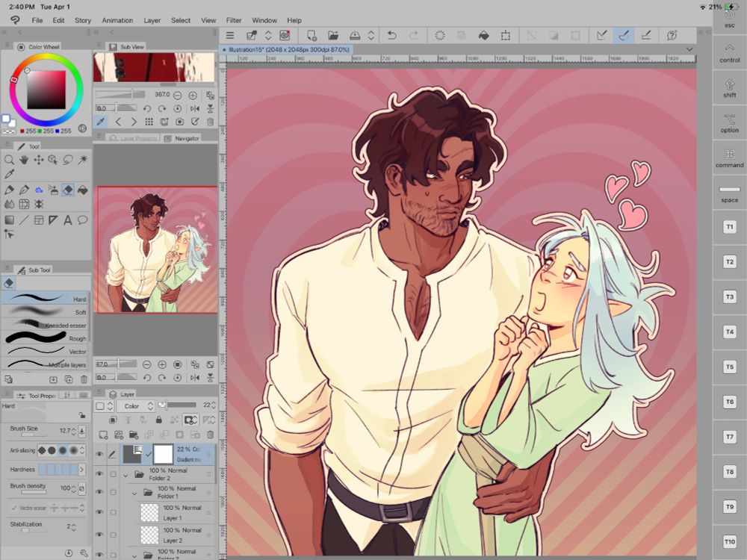747x560 pixels.
Task: Select the Gradient tool
Action: [9, 220]
